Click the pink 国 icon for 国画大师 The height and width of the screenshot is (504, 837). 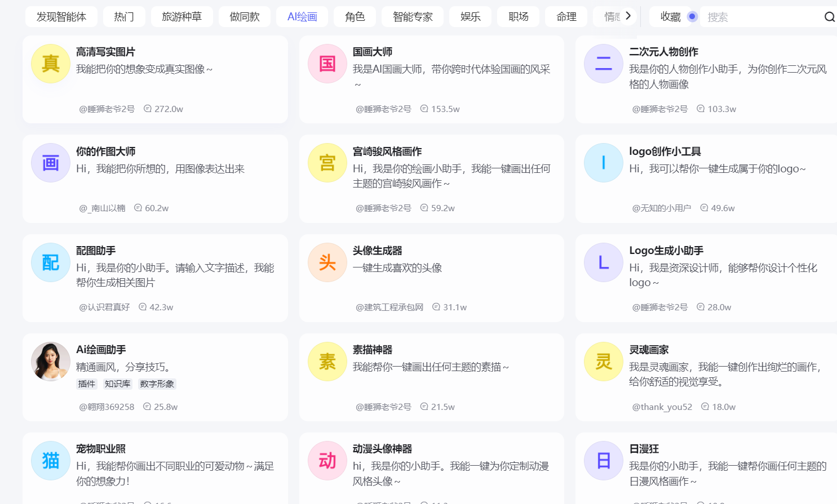pos(327,64)
